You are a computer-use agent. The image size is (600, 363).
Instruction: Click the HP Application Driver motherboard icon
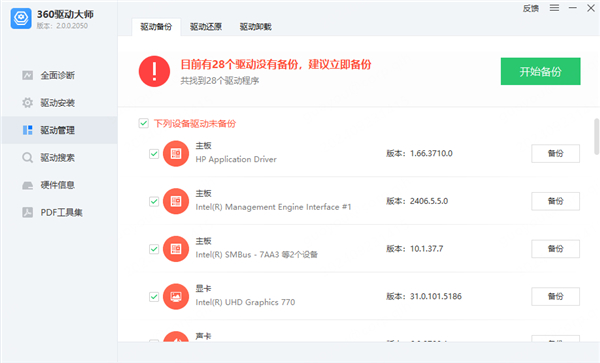176,154
